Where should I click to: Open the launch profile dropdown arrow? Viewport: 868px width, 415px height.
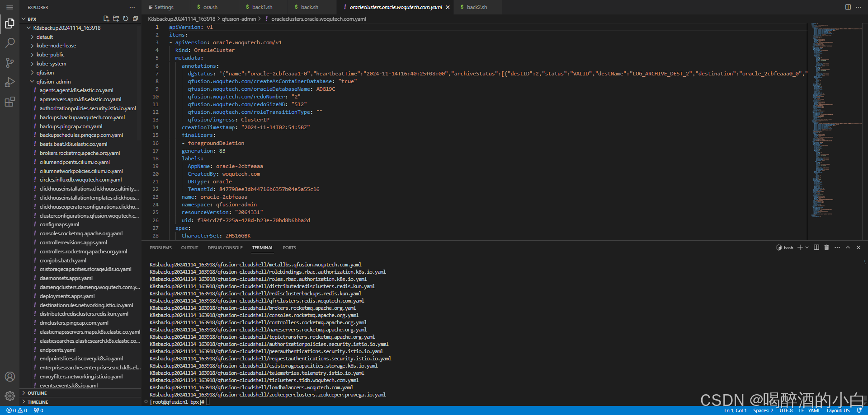[x=807, y=247]
